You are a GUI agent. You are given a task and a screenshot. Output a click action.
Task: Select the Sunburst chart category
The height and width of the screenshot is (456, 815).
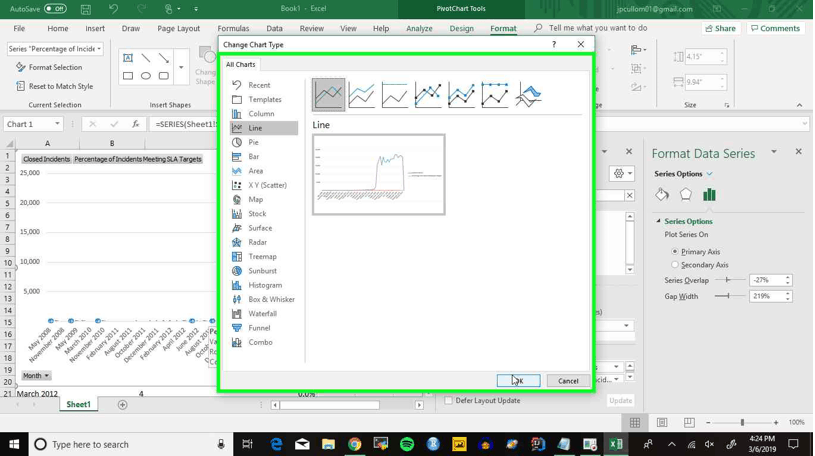pos(264,271)
